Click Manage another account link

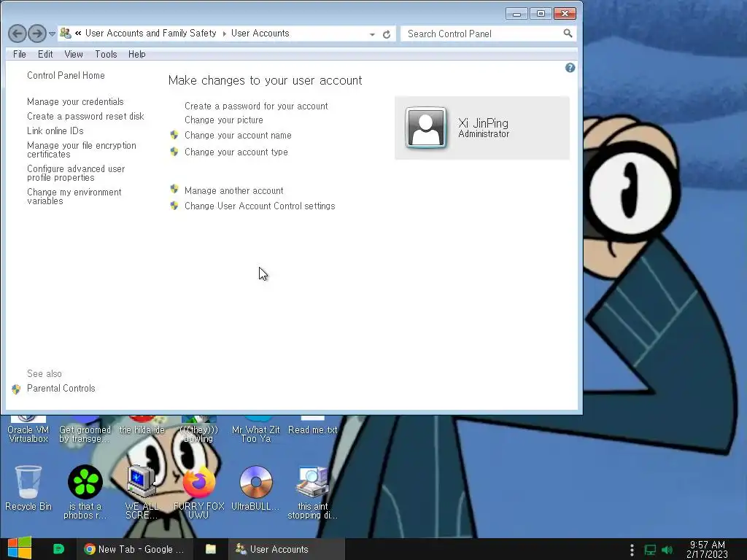click(x=233, y=190)
